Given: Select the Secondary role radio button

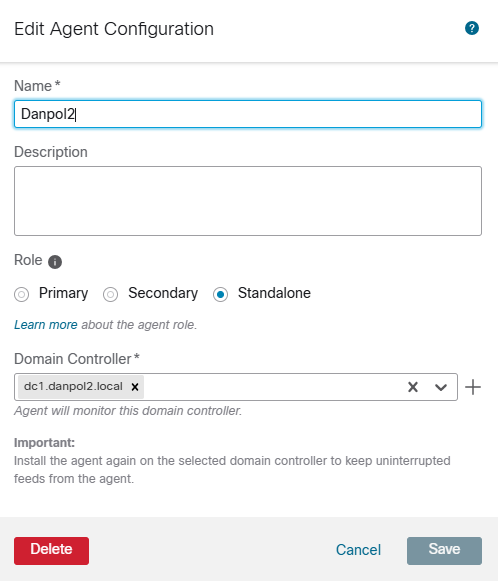Looking at the screenshot, I should tap(110, 295).
